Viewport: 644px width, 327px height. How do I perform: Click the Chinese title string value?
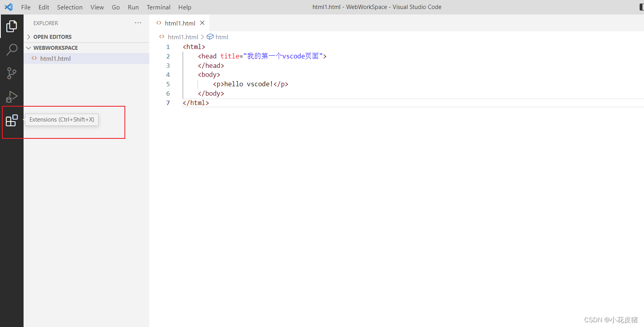click(283, 56)
